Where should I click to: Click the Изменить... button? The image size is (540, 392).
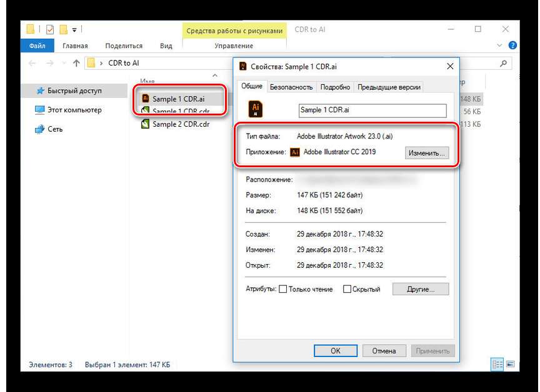tap(427, 152)
